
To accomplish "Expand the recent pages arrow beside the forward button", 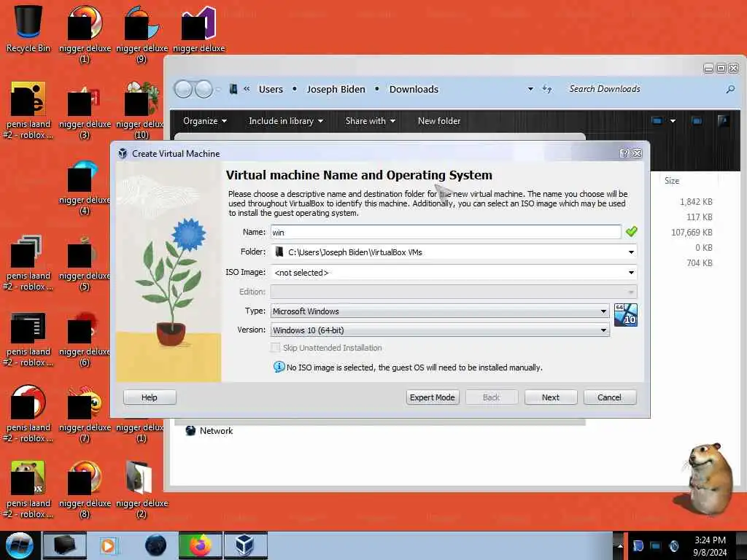I will [x=217, y=89].
